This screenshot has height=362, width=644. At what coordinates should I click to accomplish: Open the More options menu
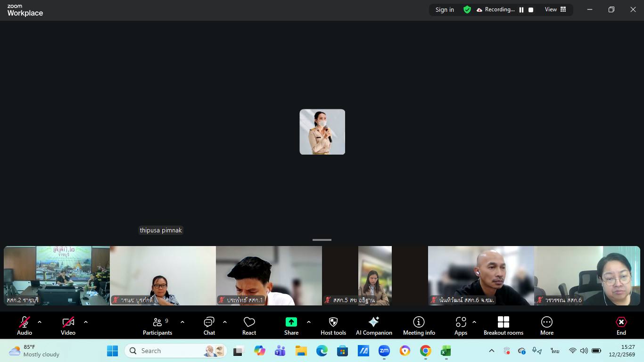(x=546, y=326)
